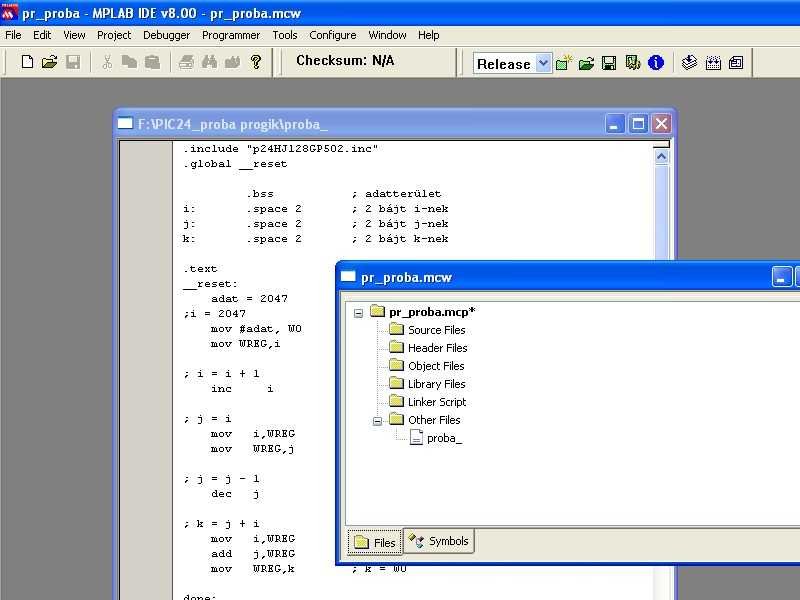The image size is (800, 600).
Task: Minimize the pr_proba.mcw project window
Action: pyautogui.click(x=781, y=277)
